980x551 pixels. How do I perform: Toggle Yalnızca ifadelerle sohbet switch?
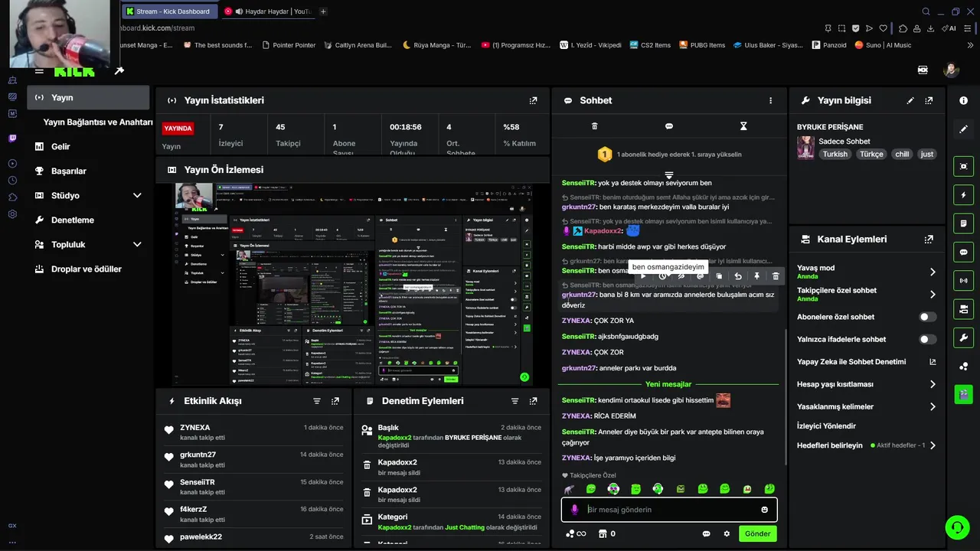927,339
